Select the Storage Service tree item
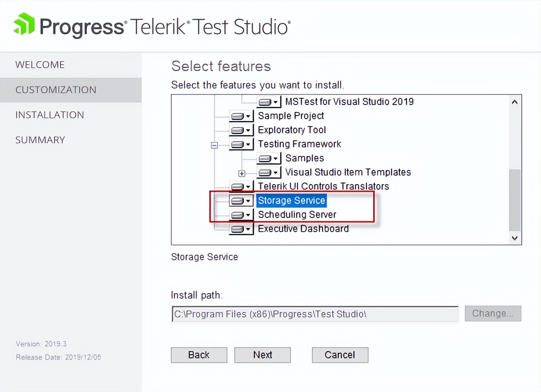The width and height of the screenshot is (541, 392). [291, 200]
